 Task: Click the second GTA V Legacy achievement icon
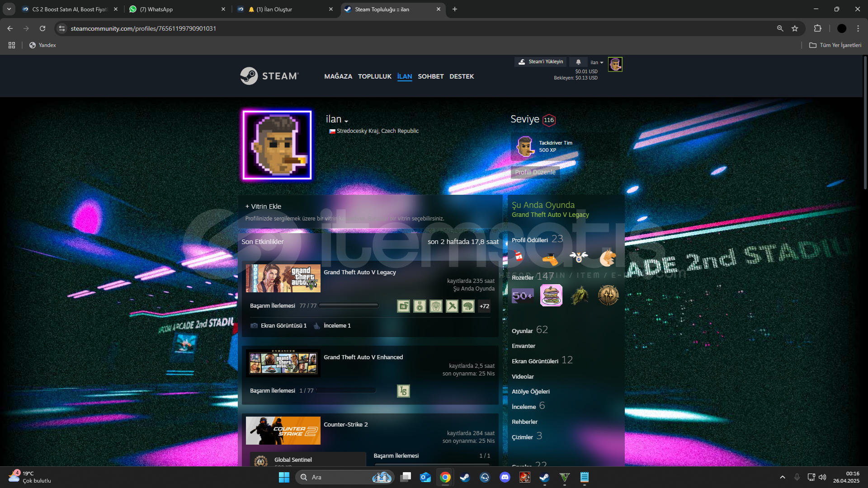pos(420,306)
